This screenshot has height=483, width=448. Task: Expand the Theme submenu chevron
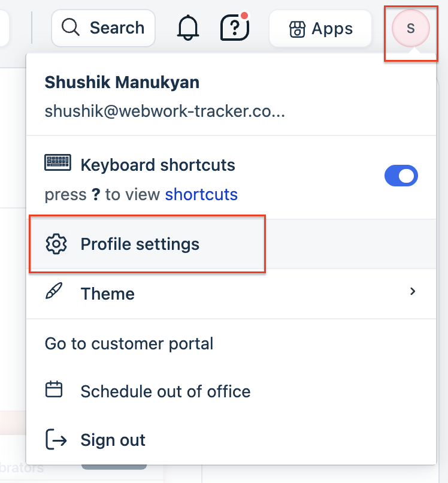pos(413,291)
